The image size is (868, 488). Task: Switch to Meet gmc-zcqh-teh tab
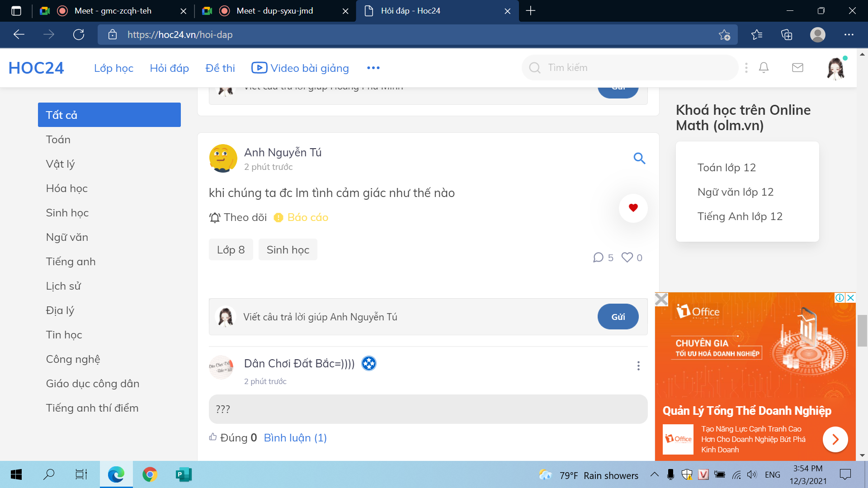(x=113, y=11)
